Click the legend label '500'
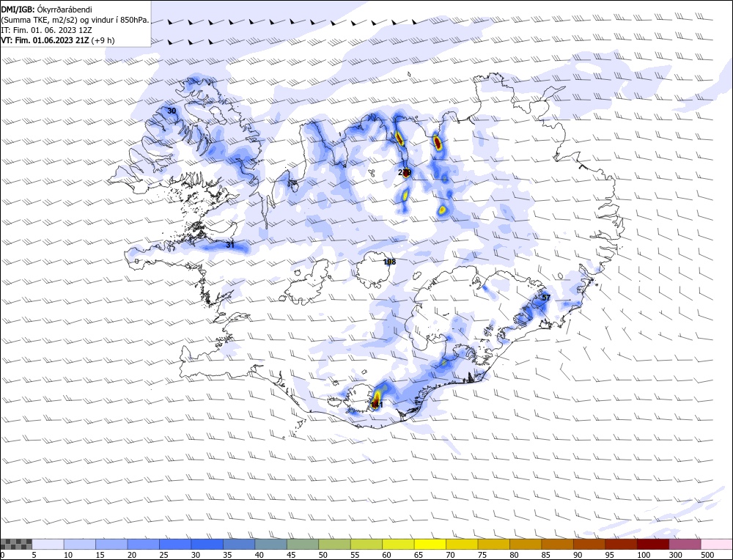The width and height of the screenshot is (733, 560). (707, 554)
